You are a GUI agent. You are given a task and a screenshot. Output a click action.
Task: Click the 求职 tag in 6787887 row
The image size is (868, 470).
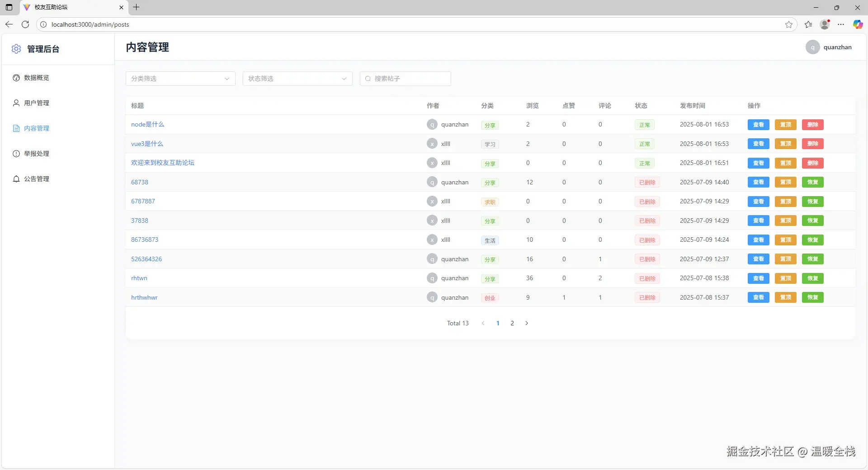tap(490, 202)
